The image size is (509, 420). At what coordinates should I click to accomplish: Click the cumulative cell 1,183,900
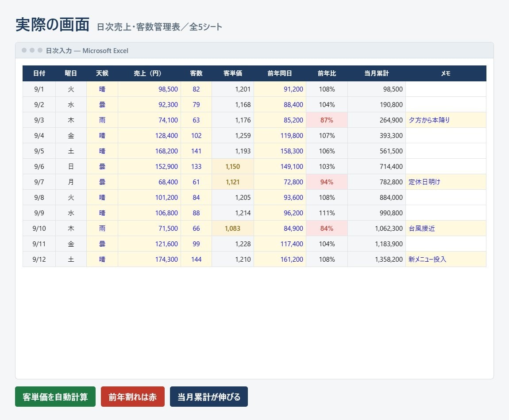point(377,244)
